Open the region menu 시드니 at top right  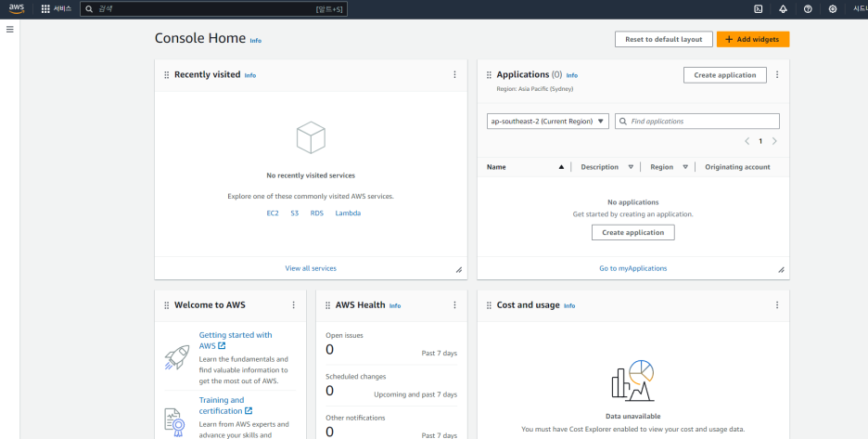[x=860, y=9]
